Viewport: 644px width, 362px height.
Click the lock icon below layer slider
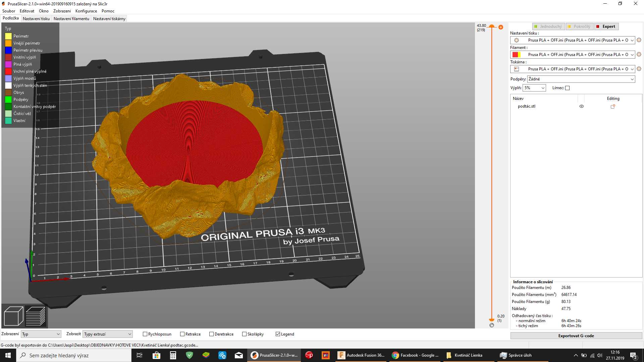[492, 325]
